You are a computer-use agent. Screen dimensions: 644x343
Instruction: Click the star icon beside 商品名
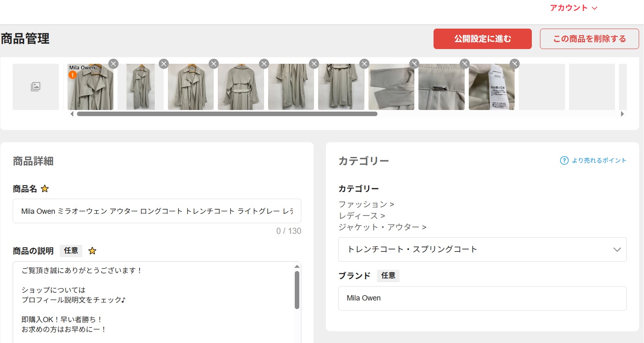pos(45,189)
